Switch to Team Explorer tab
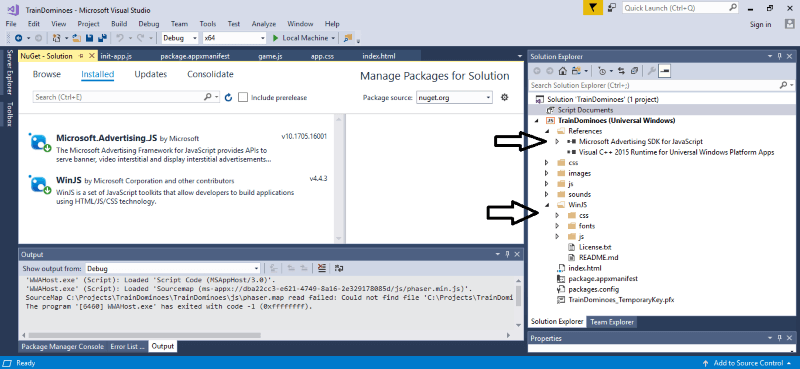This screenshot has width=800, height=369. pyautogui.click(x=611, y=322)
